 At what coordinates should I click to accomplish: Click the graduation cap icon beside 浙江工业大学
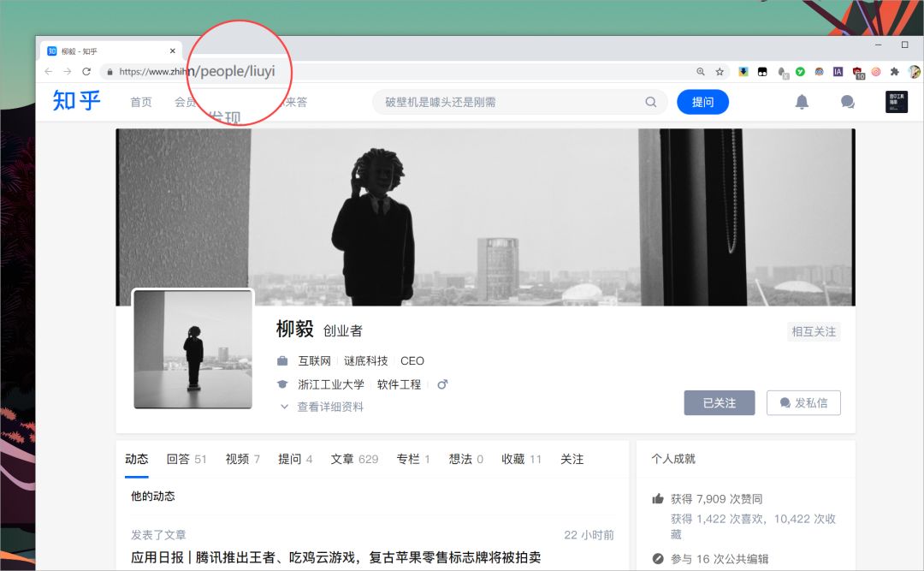click(283, 384)
